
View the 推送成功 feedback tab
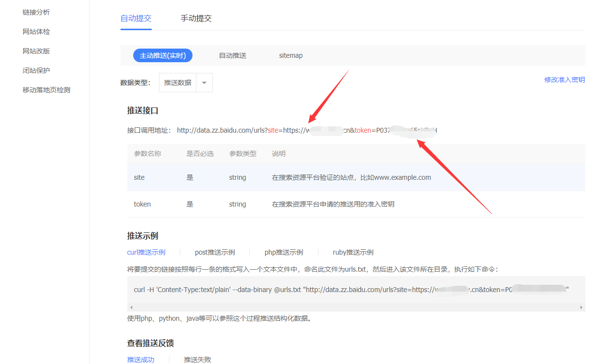click(141, 360)
